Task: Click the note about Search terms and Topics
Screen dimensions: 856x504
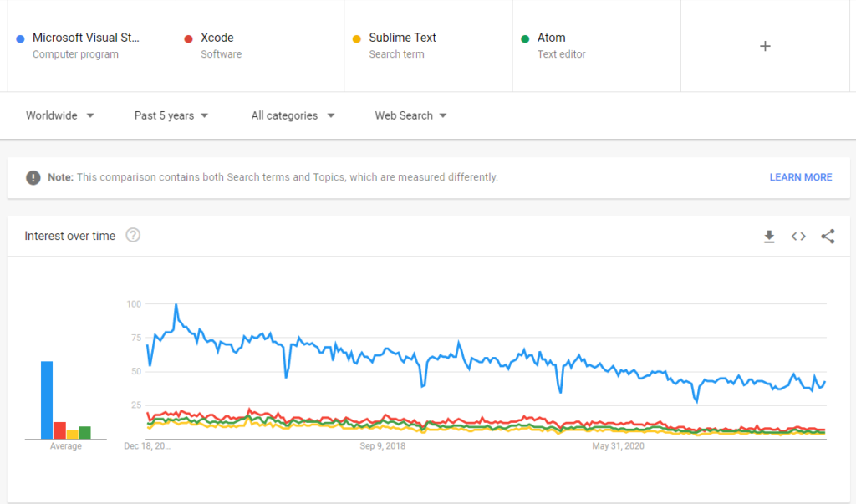Action: tap(273, 177)
